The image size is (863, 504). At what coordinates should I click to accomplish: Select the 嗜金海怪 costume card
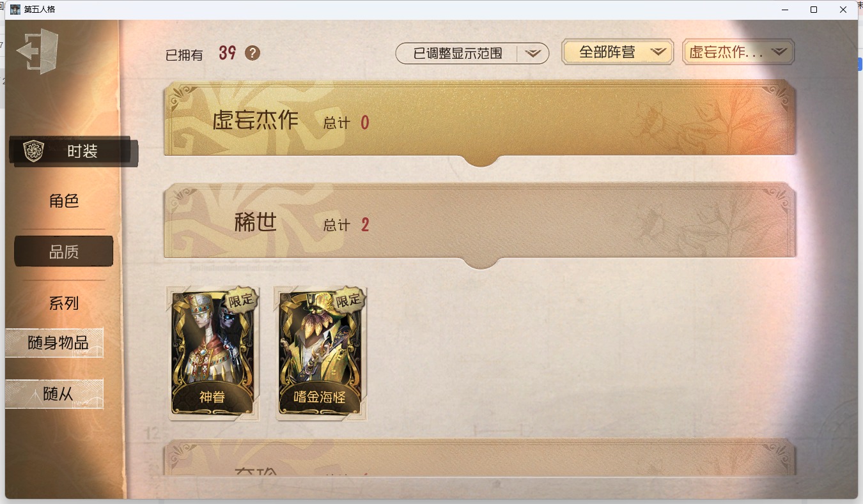coord(322,353)
